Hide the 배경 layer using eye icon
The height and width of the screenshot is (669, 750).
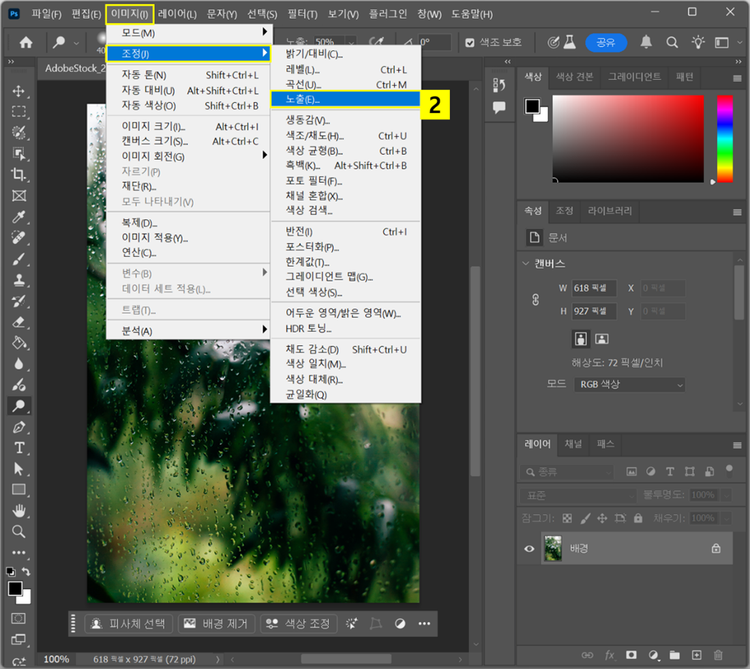tap(530, 548)
